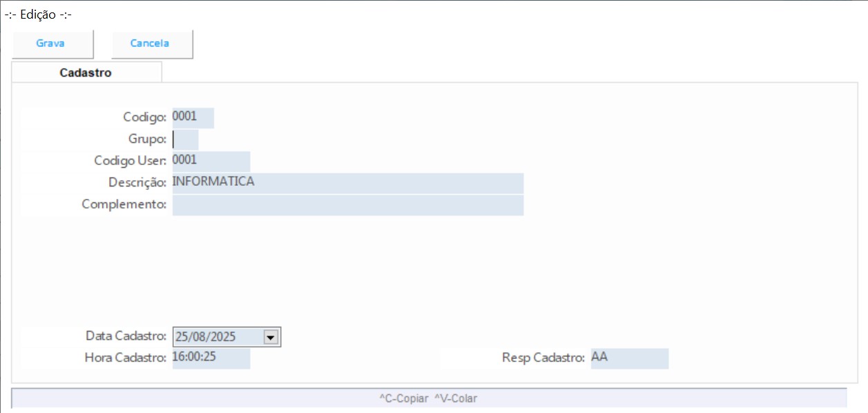Click into the empty Grupo field
Image resolution: width=868 pixels, height=413 pixels.
(185, 140)
